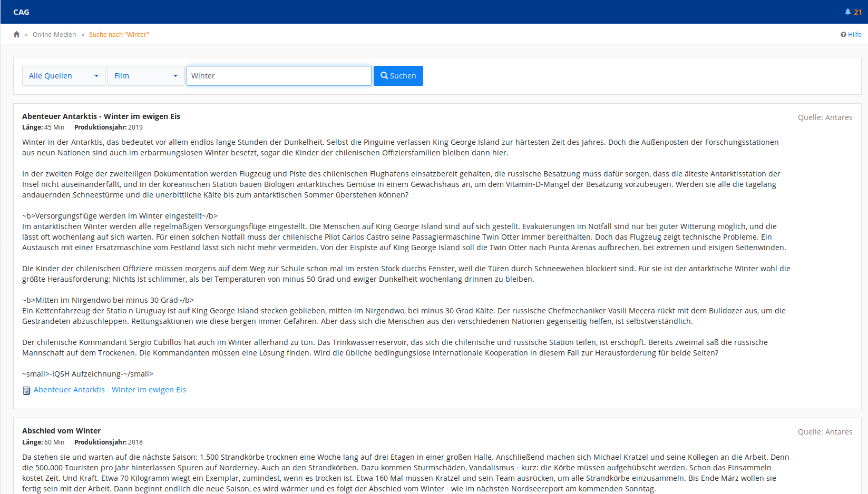Click the CAG logo in header
This screenshot has width=868, height=494.
click(x=21, y=12)
